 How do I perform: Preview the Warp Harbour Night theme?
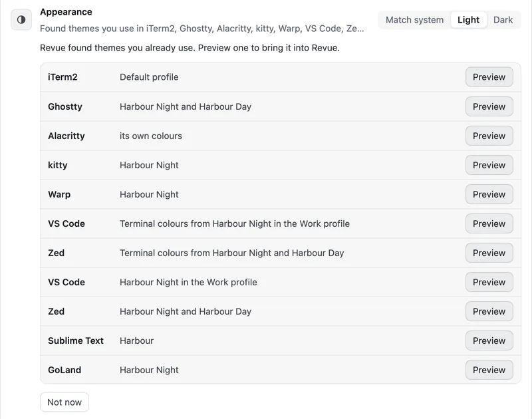click(489, 194)
